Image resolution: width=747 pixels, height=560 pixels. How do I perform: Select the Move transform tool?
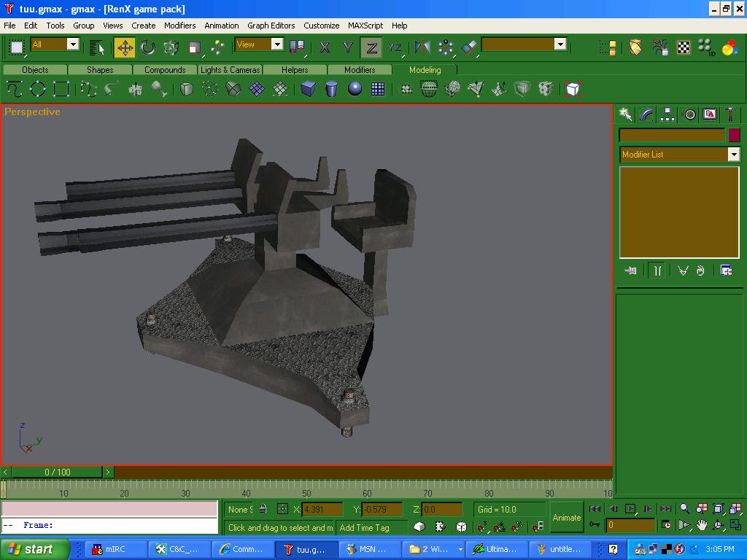[125, 48]
